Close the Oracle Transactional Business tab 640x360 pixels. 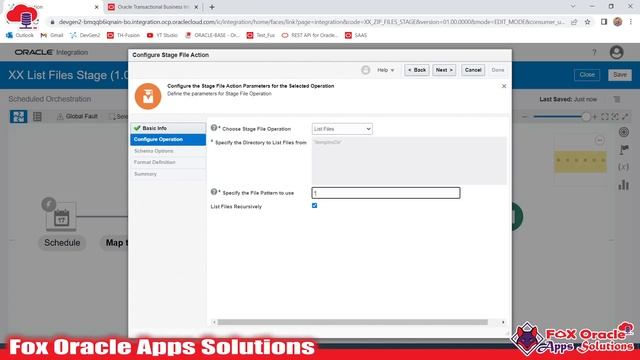pyautogui.click(x=196, y=7)
